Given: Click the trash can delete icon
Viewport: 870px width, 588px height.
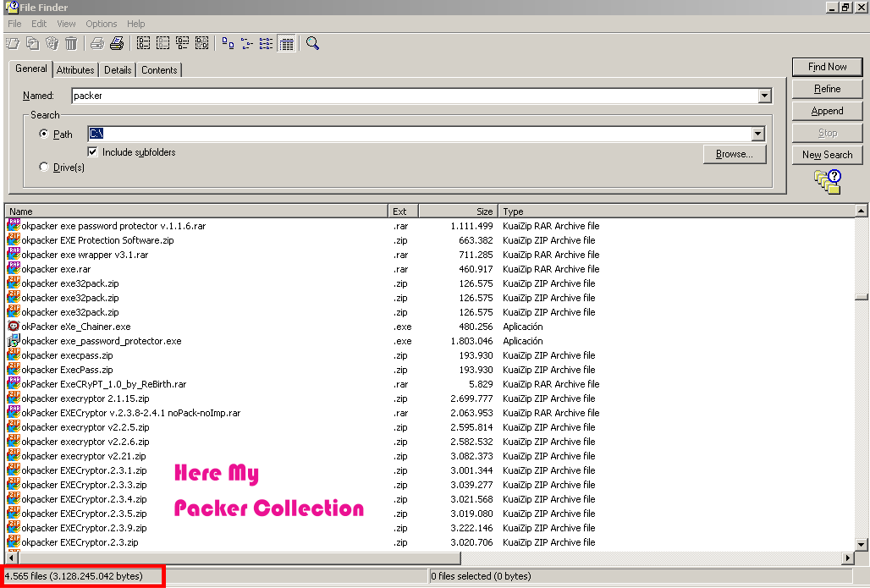Looking at the screenshot, I should (x=71, y=43).
